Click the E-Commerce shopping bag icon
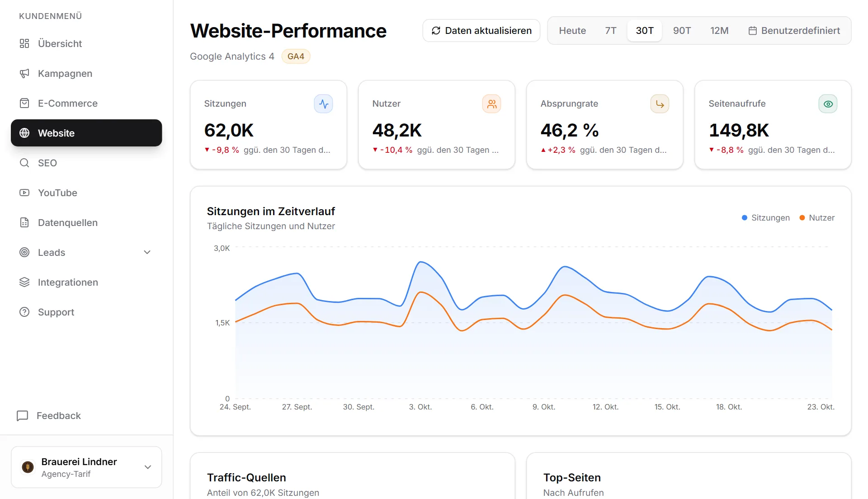Image resolution: width=868 pixels, height=499 pixels. 24,103
